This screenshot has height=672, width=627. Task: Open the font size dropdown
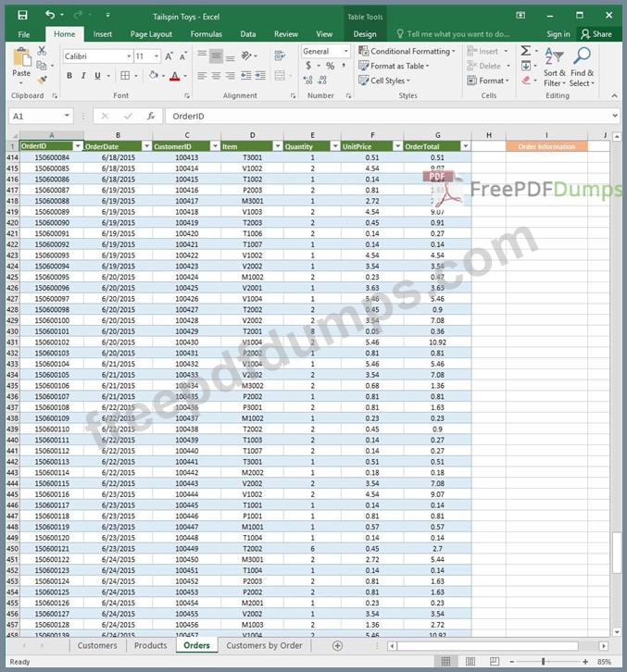click(x=157, y=56)
